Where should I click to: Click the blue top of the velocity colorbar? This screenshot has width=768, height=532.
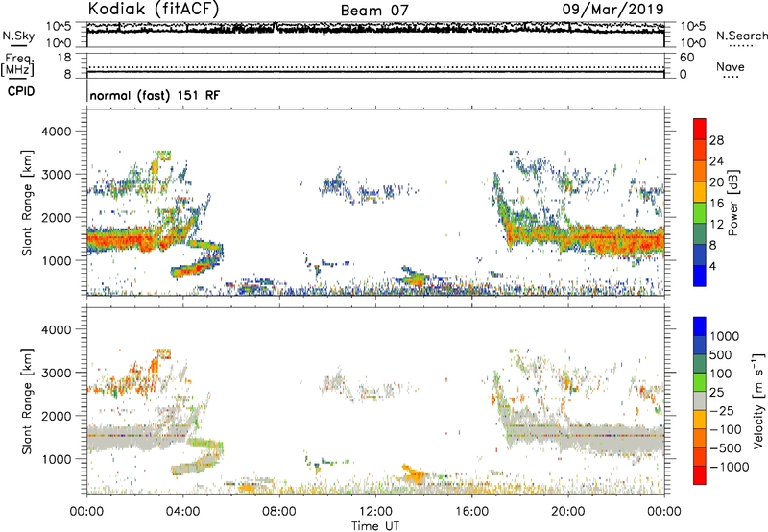click(x=700, y=326)
